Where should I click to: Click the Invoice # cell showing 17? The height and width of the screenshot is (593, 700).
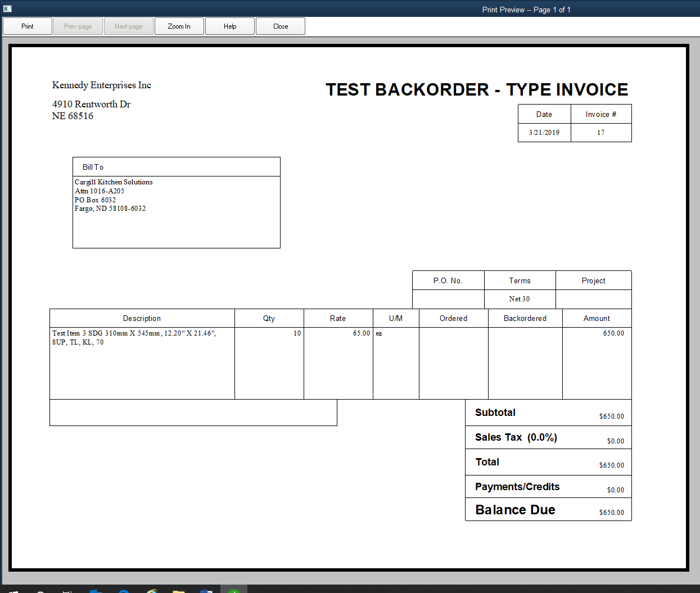coord(601,132)
